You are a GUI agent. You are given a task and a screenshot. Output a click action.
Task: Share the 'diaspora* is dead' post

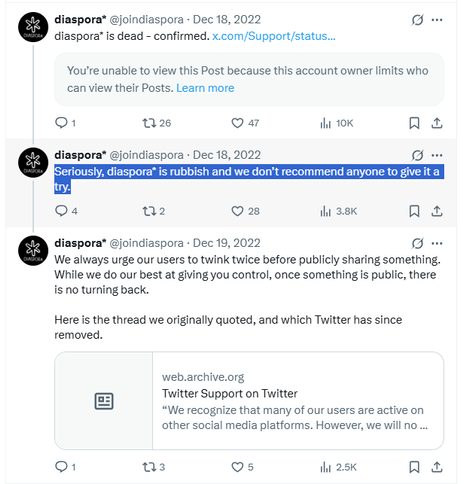[x=437, y=123]
